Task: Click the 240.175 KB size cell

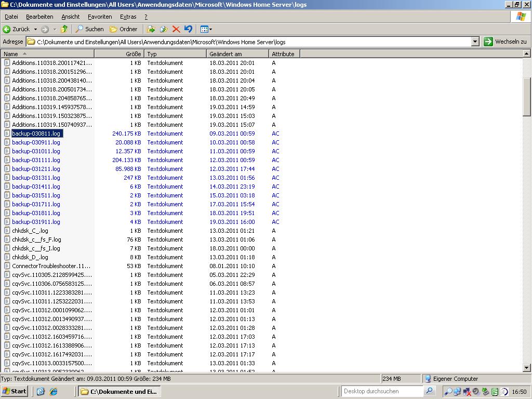Action: pyautogui.click(x=127, y=134)
